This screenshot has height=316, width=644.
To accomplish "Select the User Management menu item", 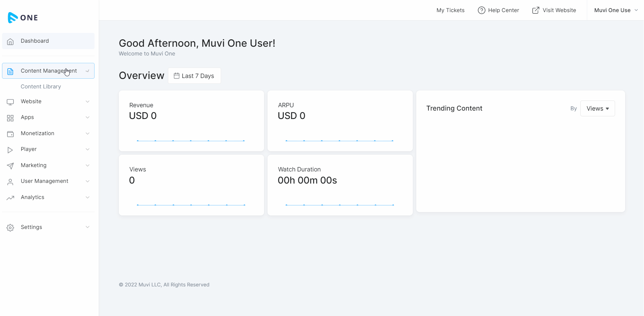I will (x=48, y=181).
